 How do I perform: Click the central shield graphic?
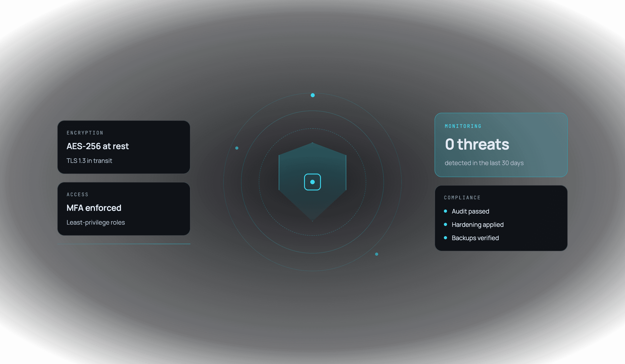pyautogui.click(x=312, y=182)
